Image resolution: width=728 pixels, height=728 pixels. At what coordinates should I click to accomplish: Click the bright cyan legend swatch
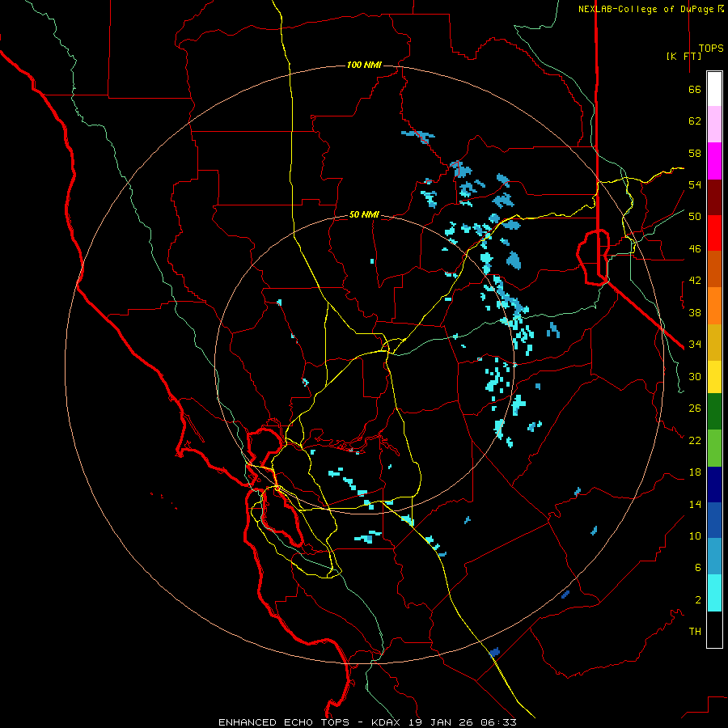(x=714, y=593)
